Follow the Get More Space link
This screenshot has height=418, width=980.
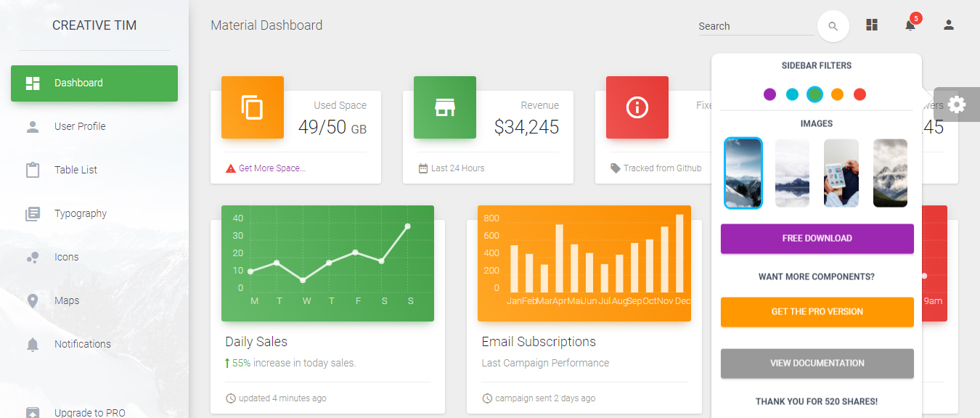tap(272, 168)
